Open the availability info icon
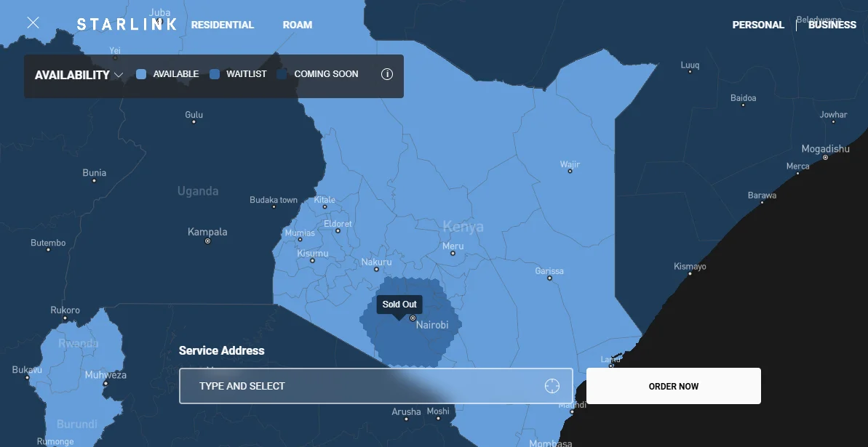868x447 pixels. click(x=387, y=74)
